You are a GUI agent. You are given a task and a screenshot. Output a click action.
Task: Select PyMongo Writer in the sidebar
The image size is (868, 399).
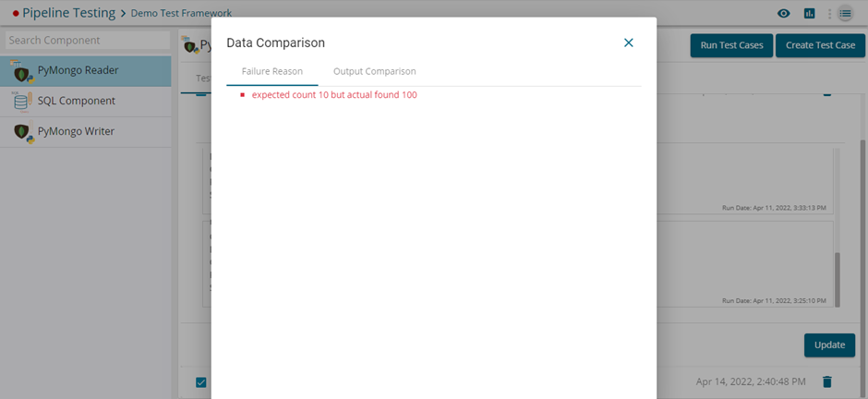[86, 132]
